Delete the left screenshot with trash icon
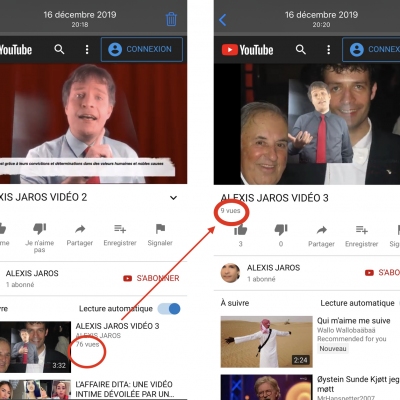Viewport: 400px width, 400px height. 171,19
